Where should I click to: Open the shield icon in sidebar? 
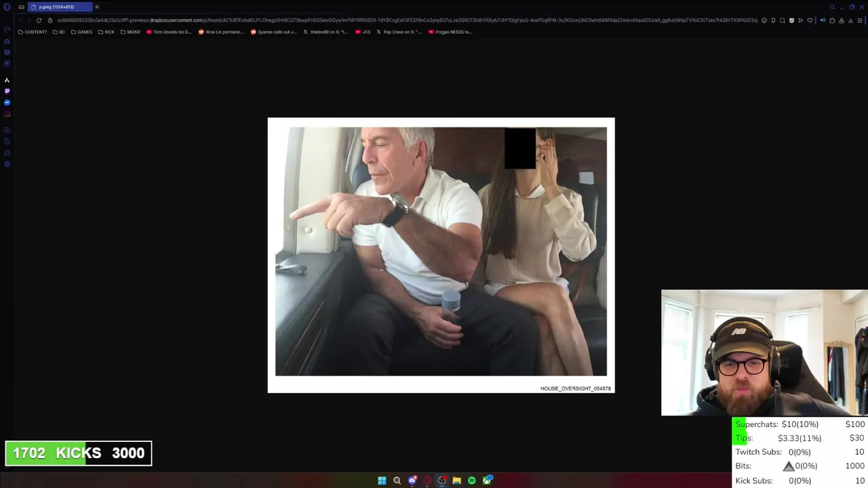[7, 52]
